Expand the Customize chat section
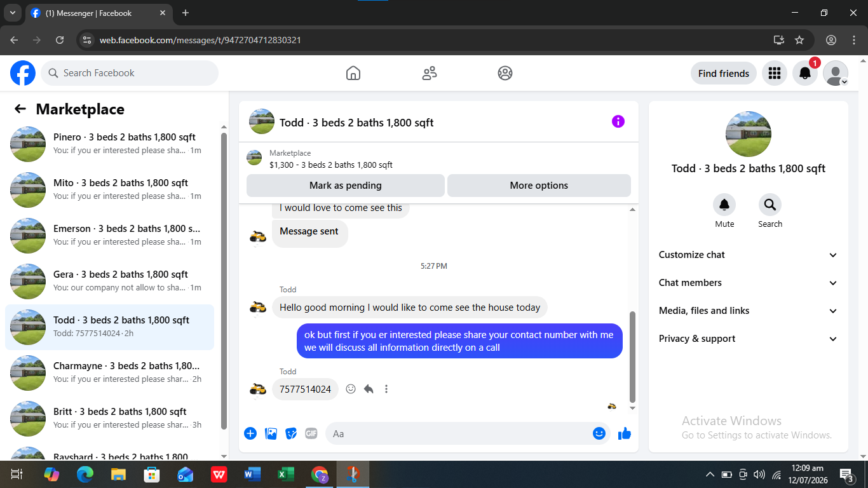 748,255
